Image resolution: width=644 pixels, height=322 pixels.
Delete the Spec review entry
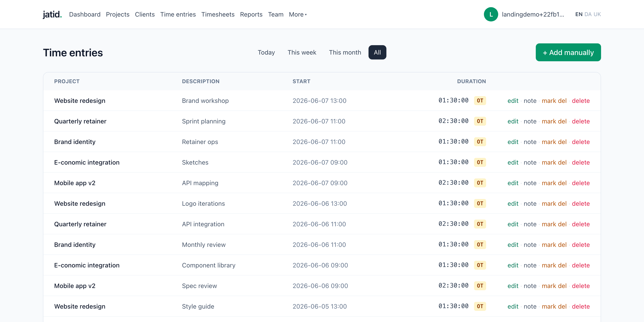click(581, 286)
